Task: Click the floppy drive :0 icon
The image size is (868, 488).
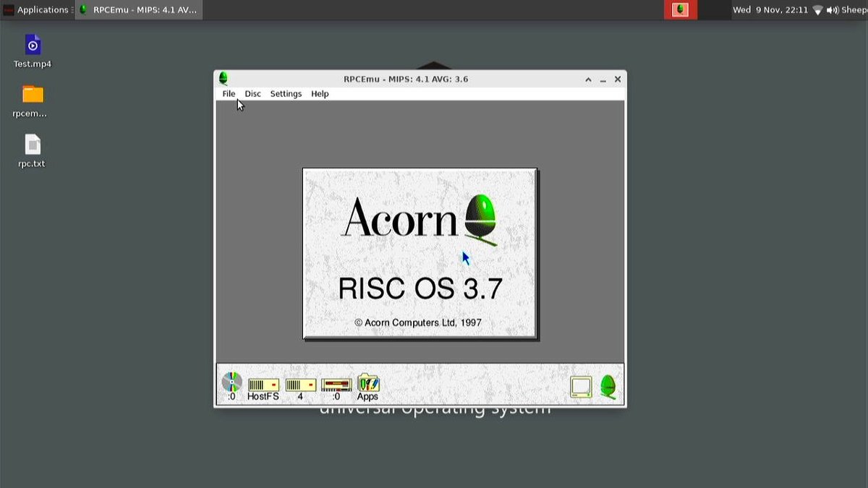Action: click(x=336, y=389)
